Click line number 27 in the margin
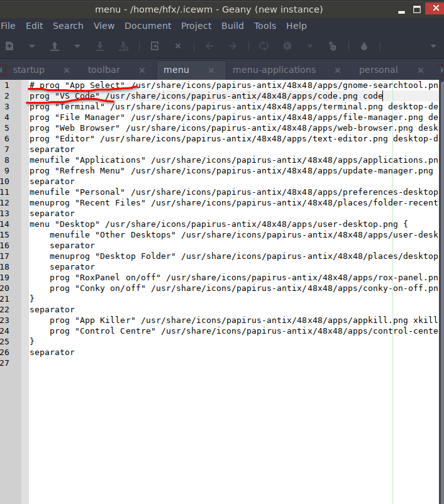The height and width of the screenshot is (504, 444). (5, 363)
